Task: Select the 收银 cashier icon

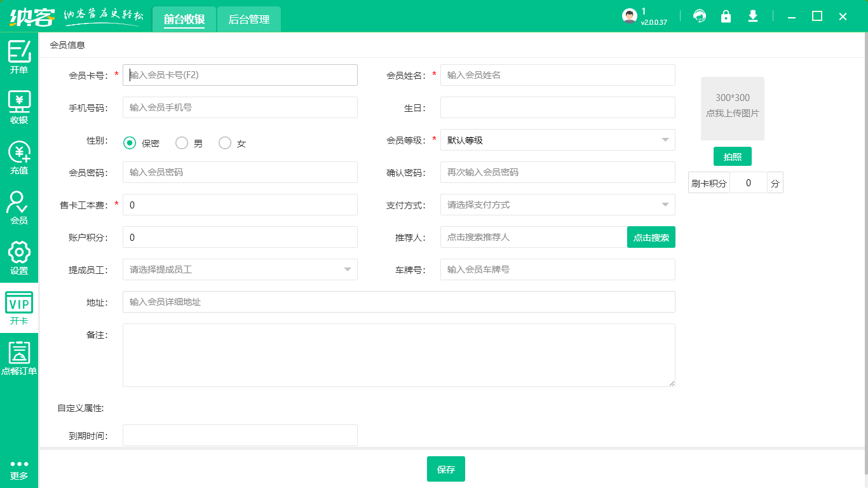Action: click(x=19, y=105)
